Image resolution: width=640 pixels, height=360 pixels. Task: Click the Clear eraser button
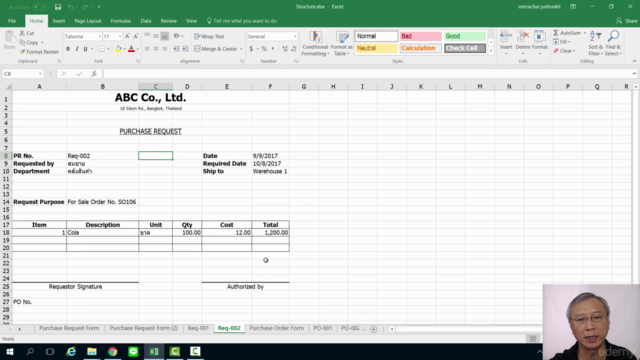point(564,51)
